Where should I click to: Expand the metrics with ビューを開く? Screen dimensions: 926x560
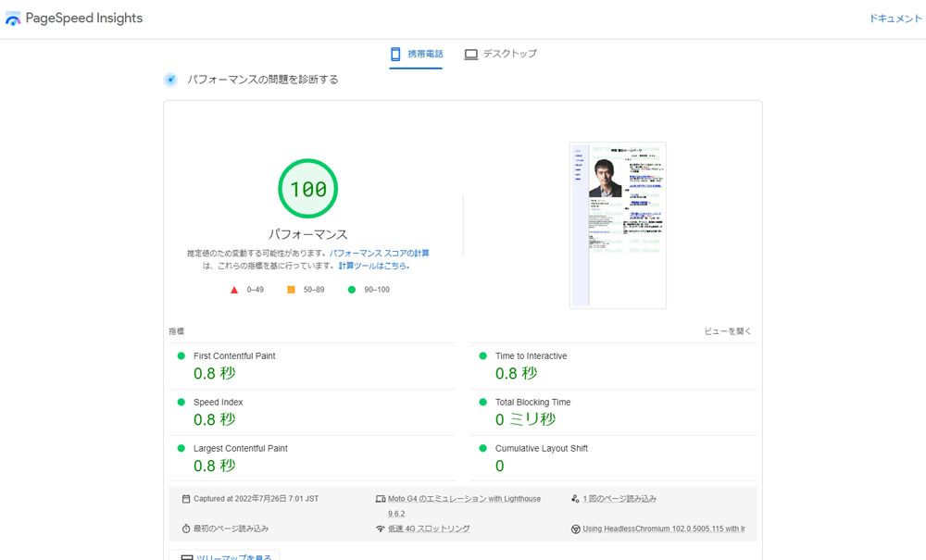pyautogui.click(x=728, y=331)
